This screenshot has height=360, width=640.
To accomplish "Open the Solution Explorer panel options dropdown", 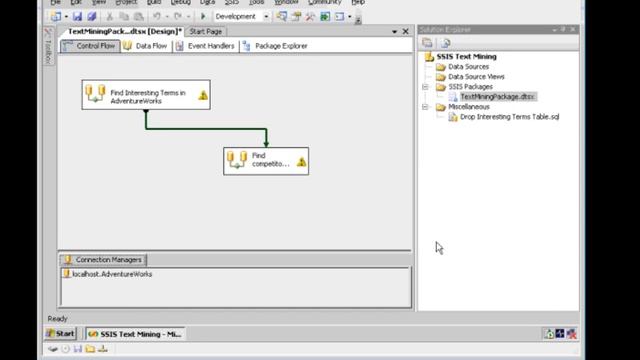I will tap(554, 29).
